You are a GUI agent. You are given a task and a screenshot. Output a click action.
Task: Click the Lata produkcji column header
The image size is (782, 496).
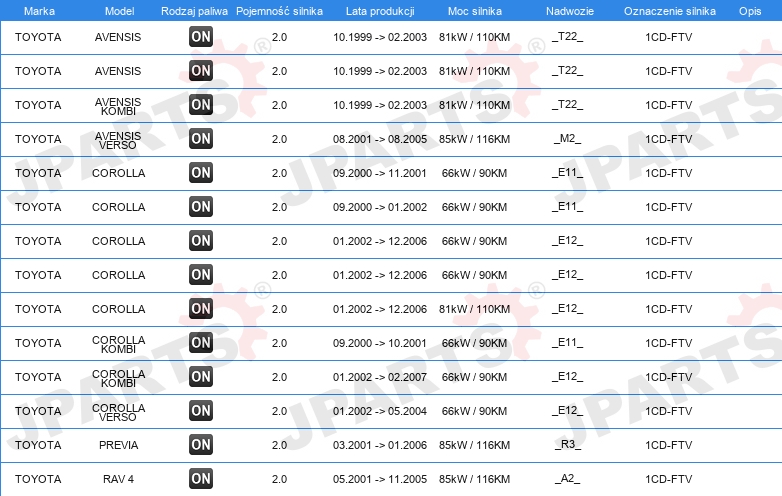click(x=380, y=11)
